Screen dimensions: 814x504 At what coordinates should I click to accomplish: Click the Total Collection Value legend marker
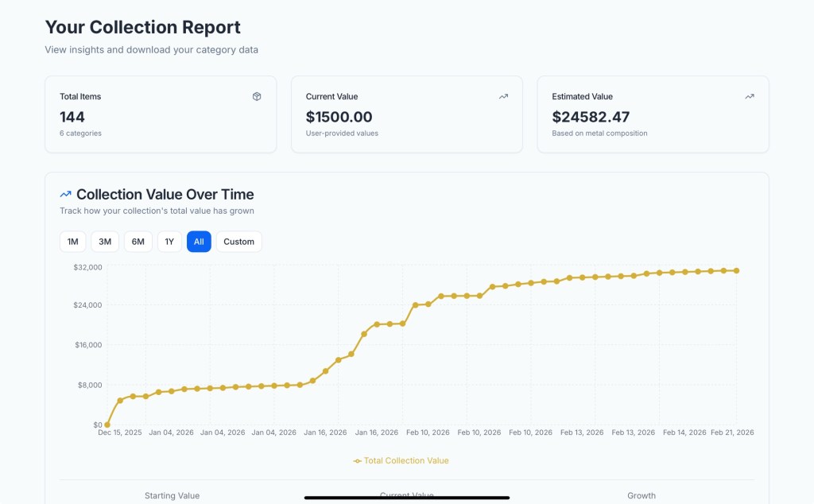point(358,460)
